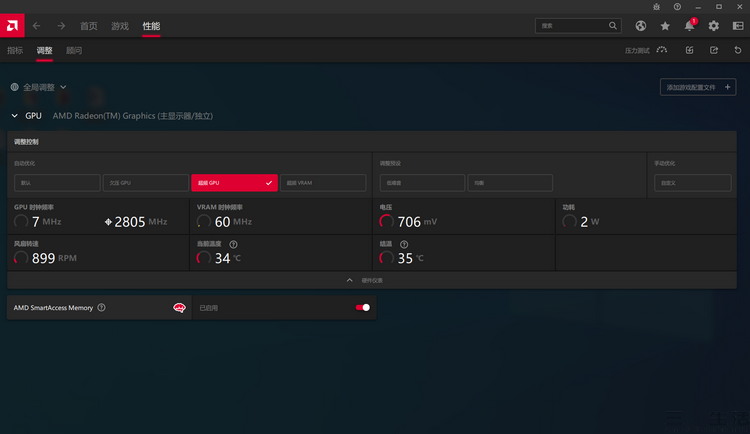Open notifications bell icon
This screenshot has height=434, width=750.
click(x=689, y=26)
